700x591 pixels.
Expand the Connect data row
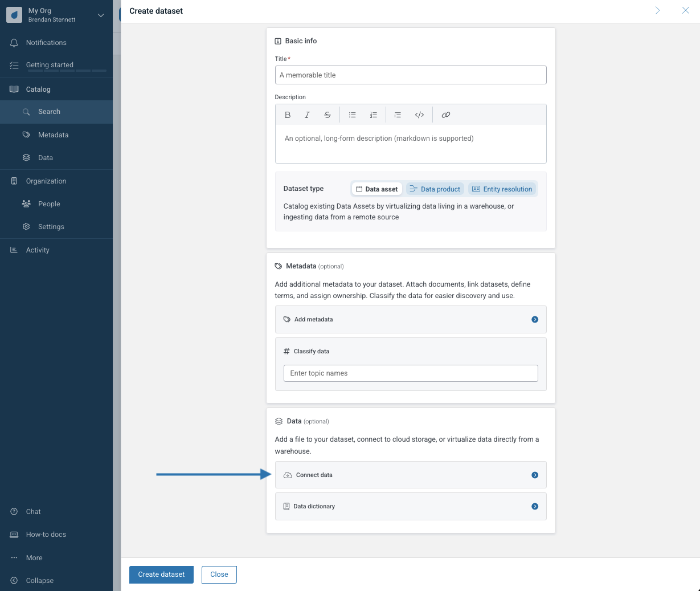click(411, 475)
